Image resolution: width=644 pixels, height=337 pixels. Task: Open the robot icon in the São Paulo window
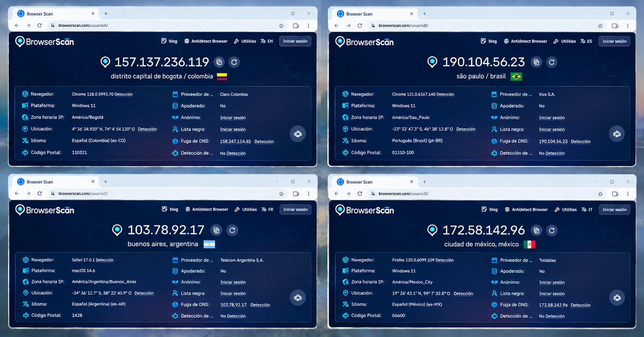[617, 134]
